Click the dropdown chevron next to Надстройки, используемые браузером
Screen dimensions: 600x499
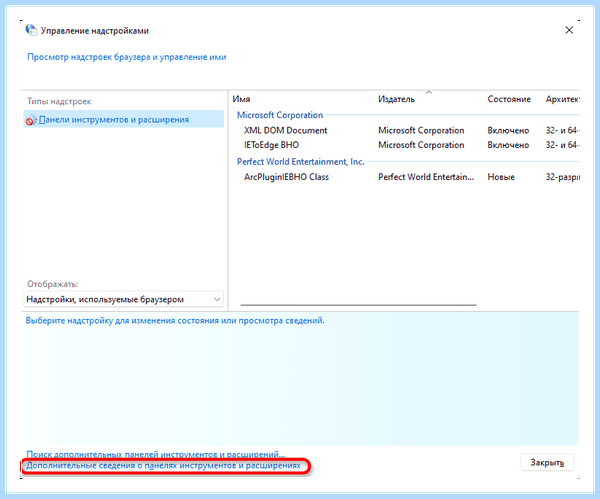point(217,299)
